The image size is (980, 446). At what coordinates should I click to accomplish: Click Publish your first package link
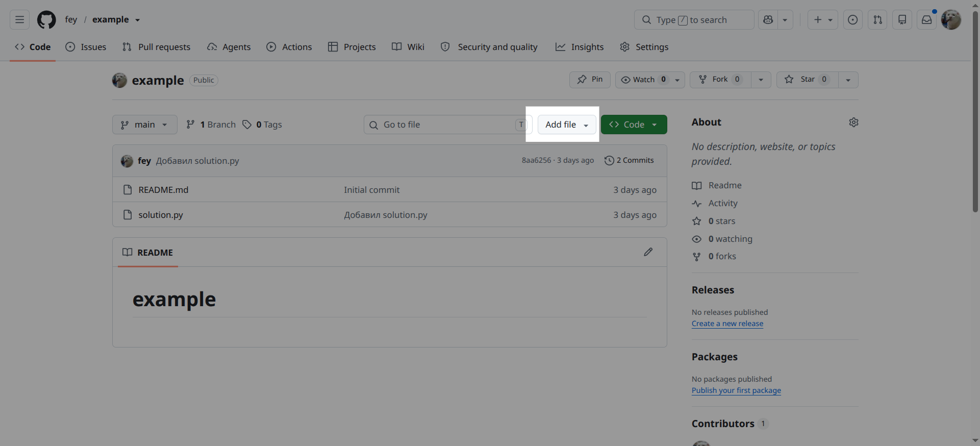click(736, 390)
